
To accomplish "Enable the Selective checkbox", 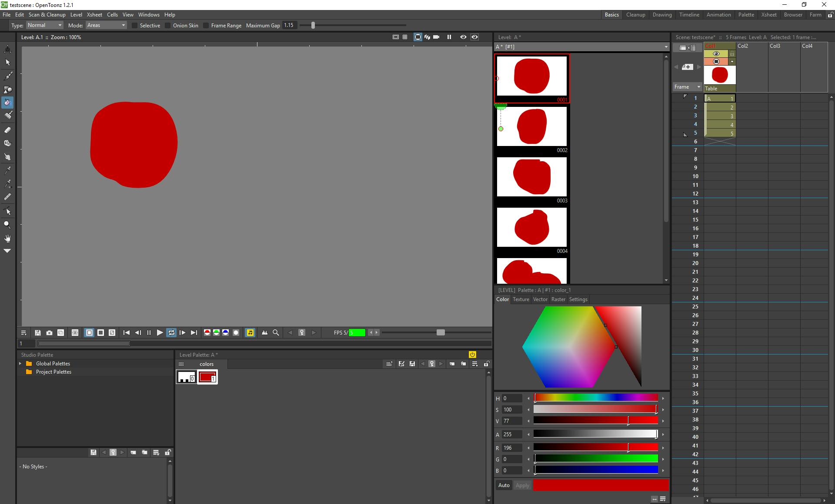I will (x=134, y=25).
